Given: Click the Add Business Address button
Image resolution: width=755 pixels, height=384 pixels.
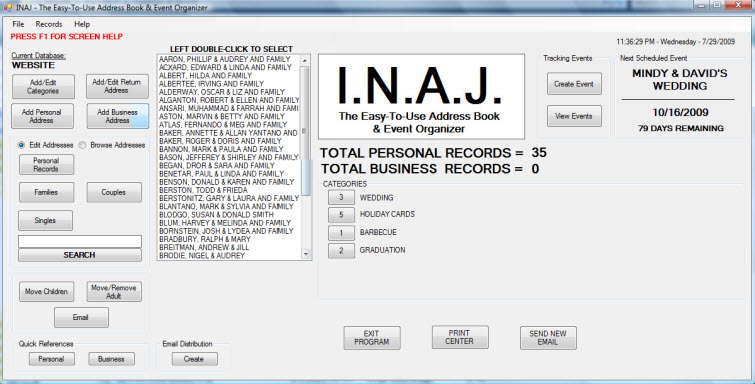Looking at the screenshot, I should coord(117,116).
